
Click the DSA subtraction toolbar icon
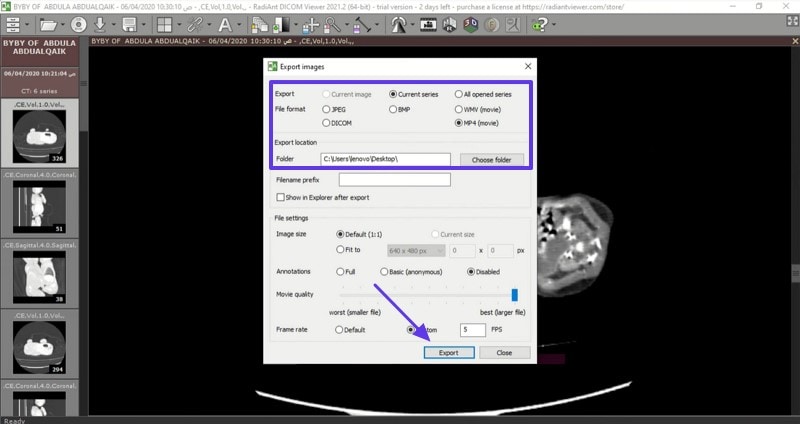coord(513,24)
